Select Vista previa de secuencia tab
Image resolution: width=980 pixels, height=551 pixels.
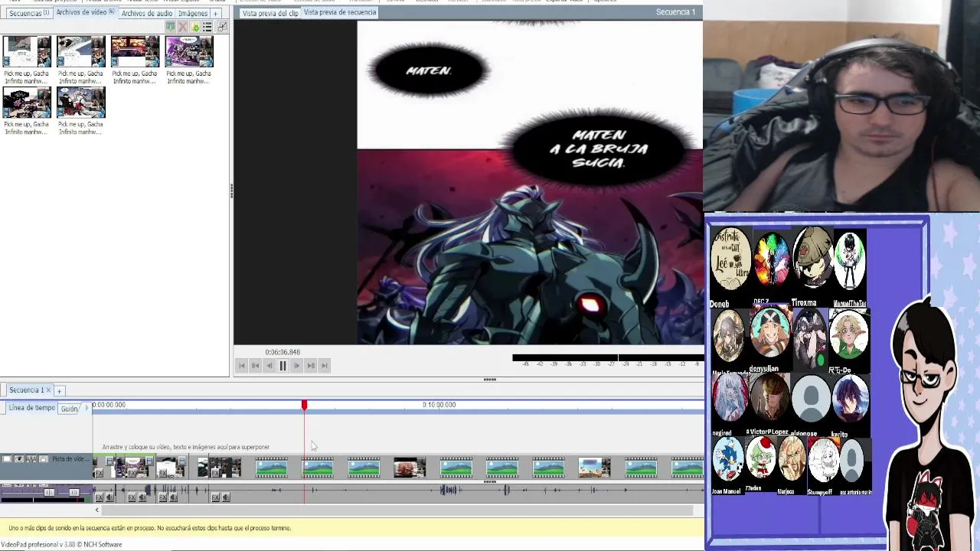340,12
